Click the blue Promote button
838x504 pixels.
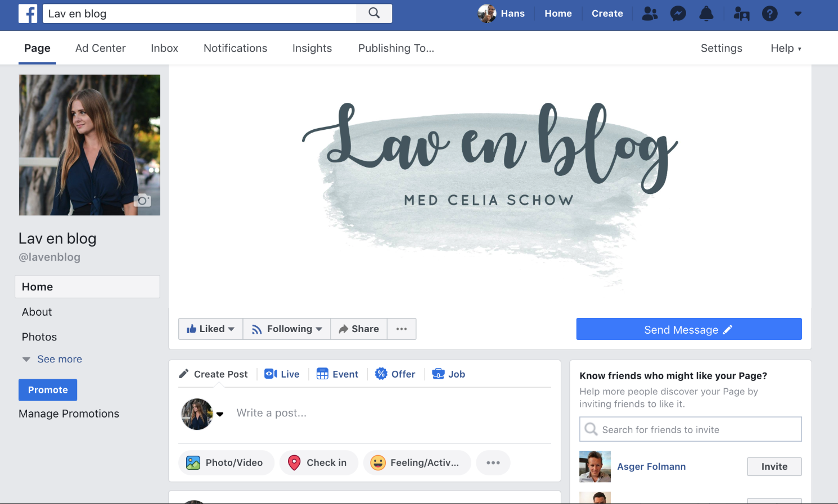pyautogui.click(x=48, y=390)
